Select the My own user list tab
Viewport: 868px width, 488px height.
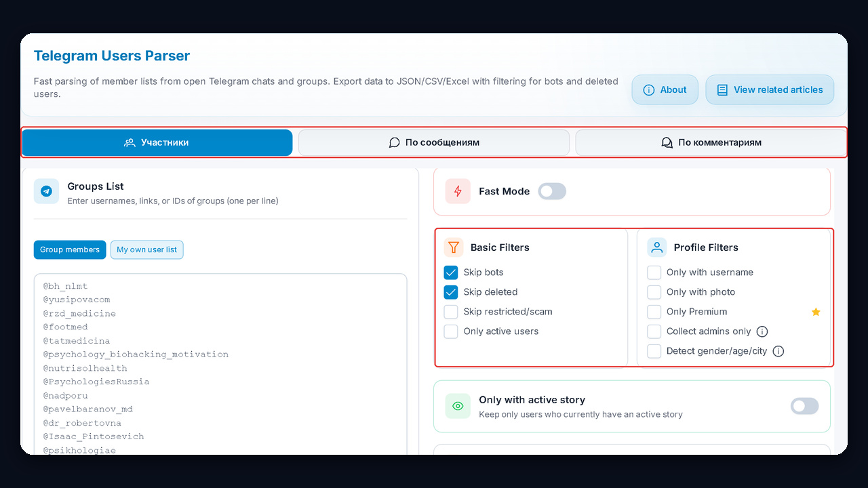[146, 250]
